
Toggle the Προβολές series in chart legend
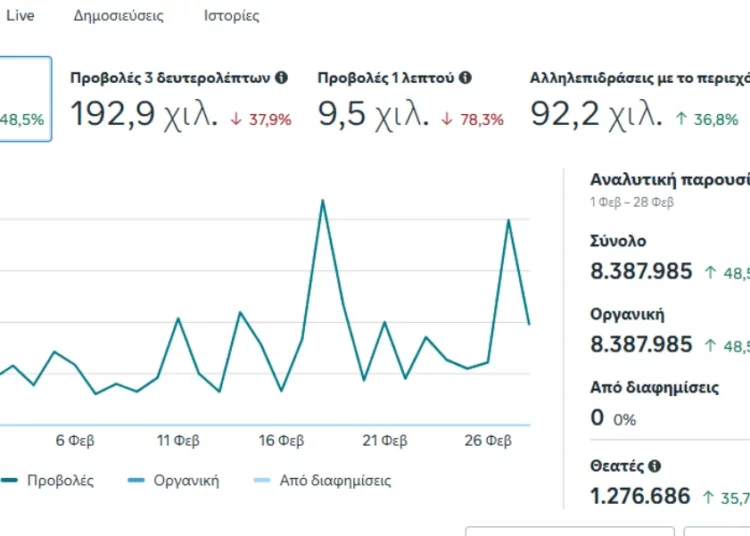pos(48,480)
